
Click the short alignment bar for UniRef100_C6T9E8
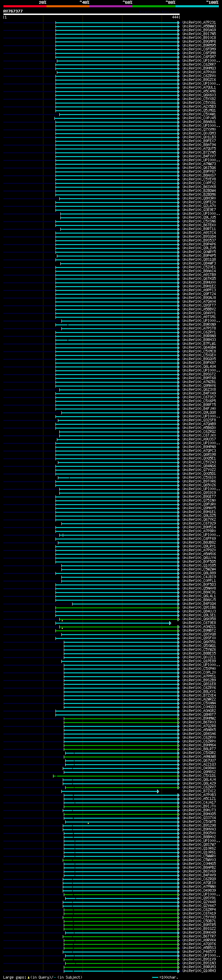[x=114, y=623]
